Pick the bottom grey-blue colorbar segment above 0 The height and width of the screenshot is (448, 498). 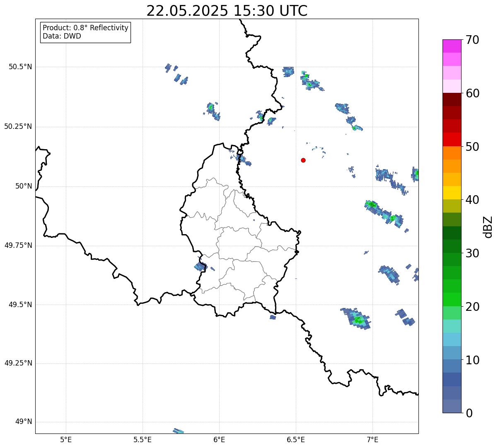point(452,406)
